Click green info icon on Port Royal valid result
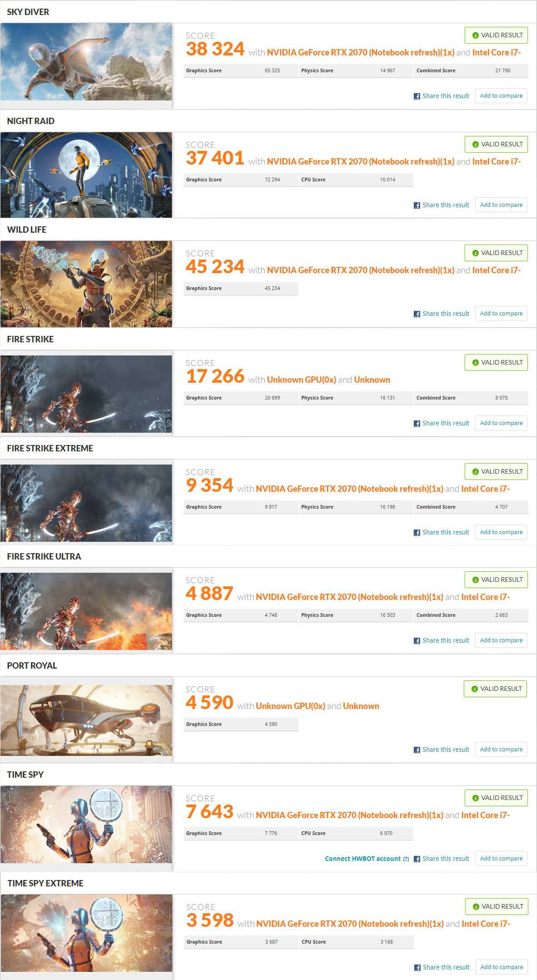This screenshot has height=980, width=537. (x=475, y=689)
